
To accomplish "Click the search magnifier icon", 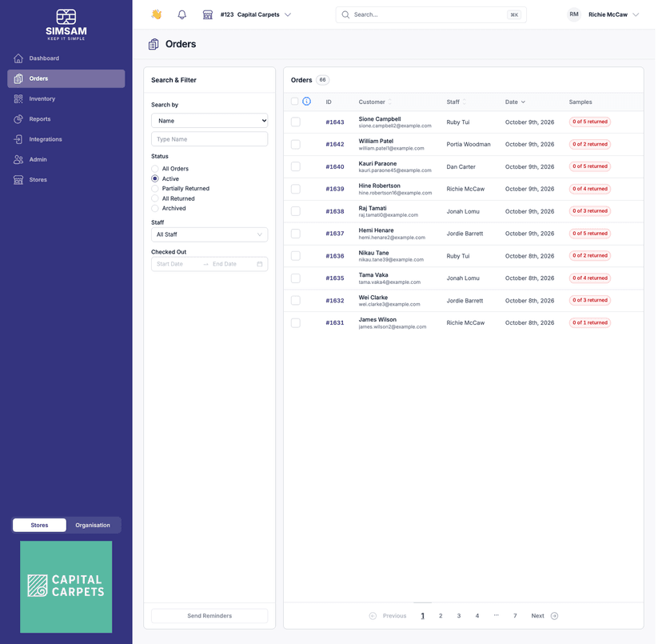I will click(345, 14).
